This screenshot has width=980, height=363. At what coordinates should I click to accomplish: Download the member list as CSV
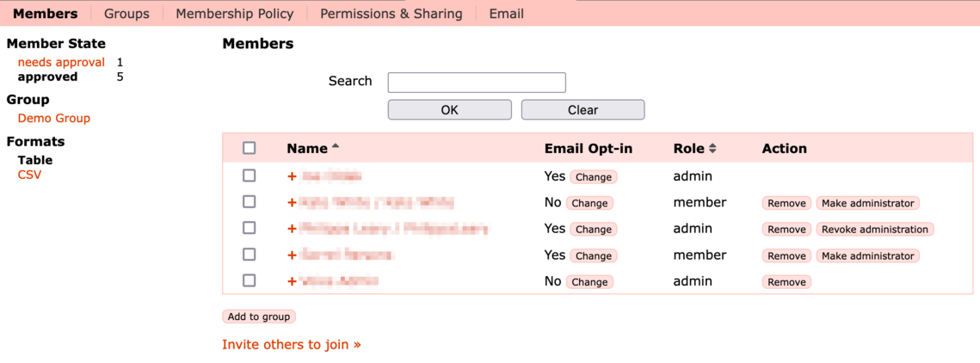(x=29, y=175)
